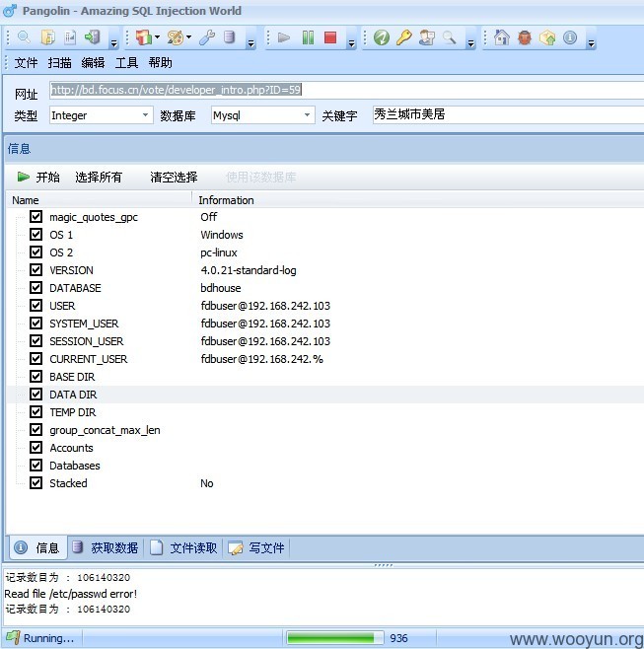Click the green circular check icon
Screen dimensions: 644x649
(x=382, y=37)
